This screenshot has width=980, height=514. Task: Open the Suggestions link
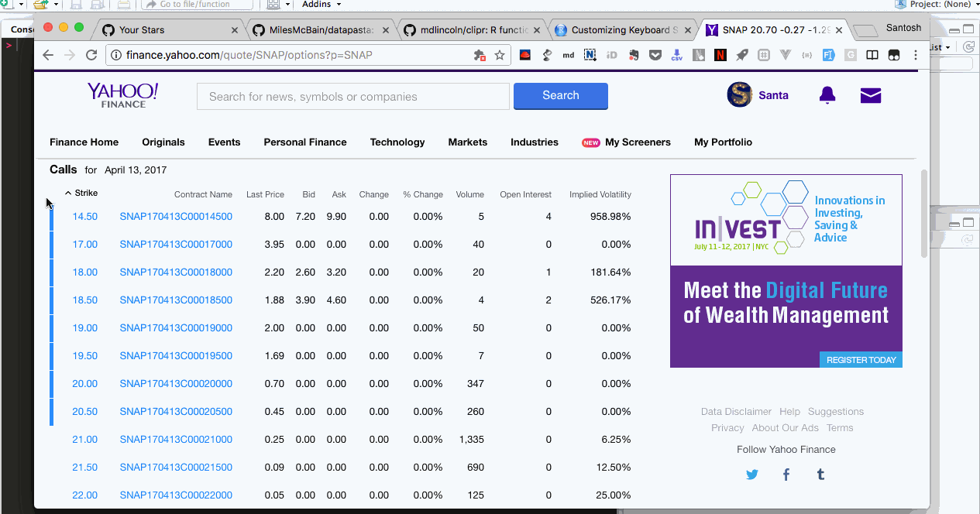pos(836,412)
